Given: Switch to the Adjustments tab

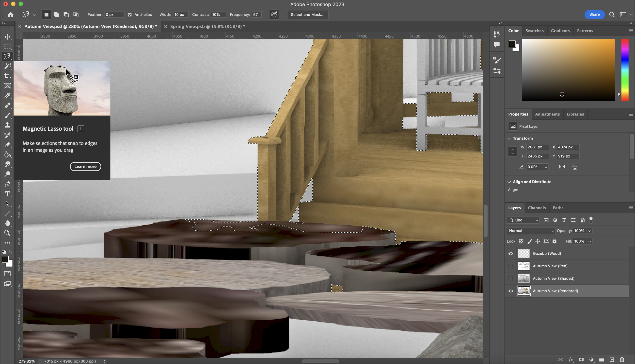Looking at the screenshot, I should point(547,114).
